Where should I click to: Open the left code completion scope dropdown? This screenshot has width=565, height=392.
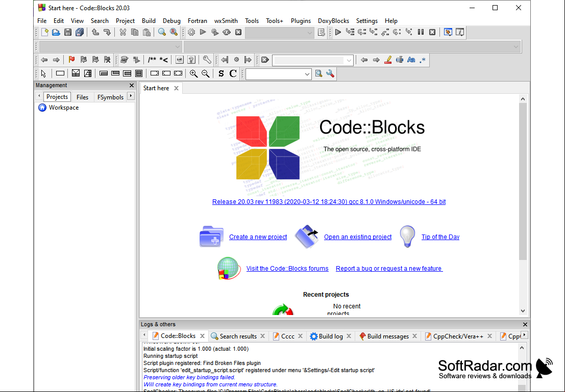[x=110, y=46]
